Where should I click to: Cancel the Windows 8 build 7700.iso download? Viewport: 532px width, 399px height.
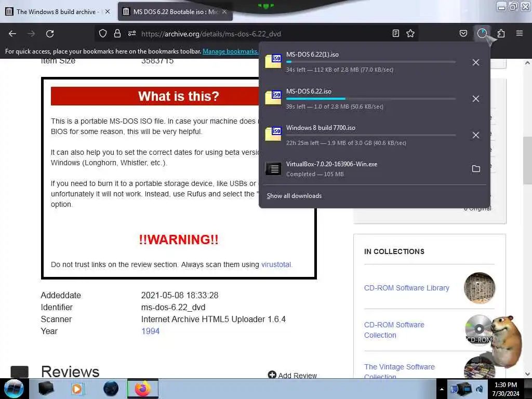pos(476,135)
